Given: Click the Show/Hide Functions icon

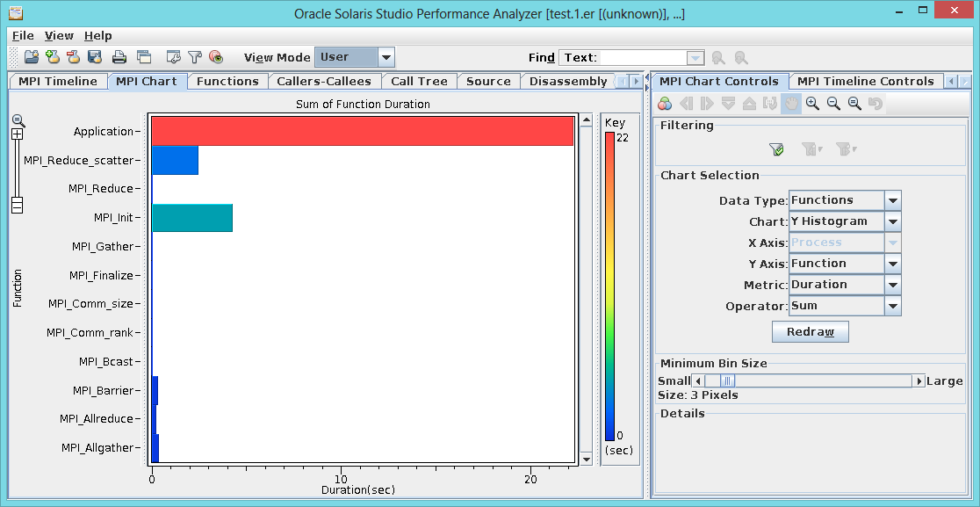Looking at the screenshot, I should (x=216, y=57).
